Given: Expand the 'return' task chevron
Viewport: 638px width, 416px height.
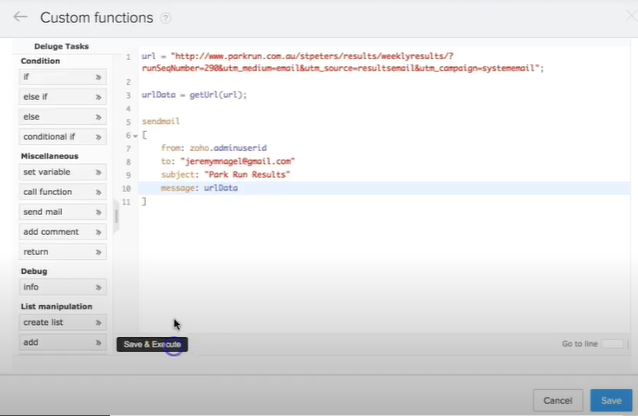Looking at the screenshot, I should click(98, 252).
